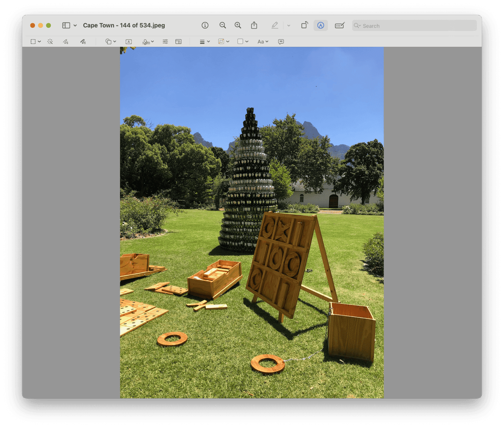Click the Adjust Size icon
The width and height of the screenshot is (504, 428).
tap(178, 42)
